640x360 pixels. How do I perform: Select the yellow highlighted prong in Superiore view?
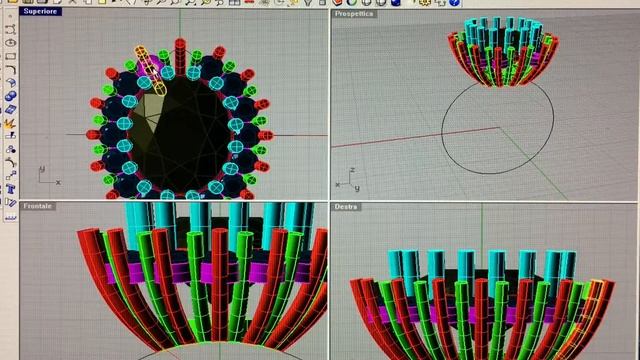pos(150,71)
